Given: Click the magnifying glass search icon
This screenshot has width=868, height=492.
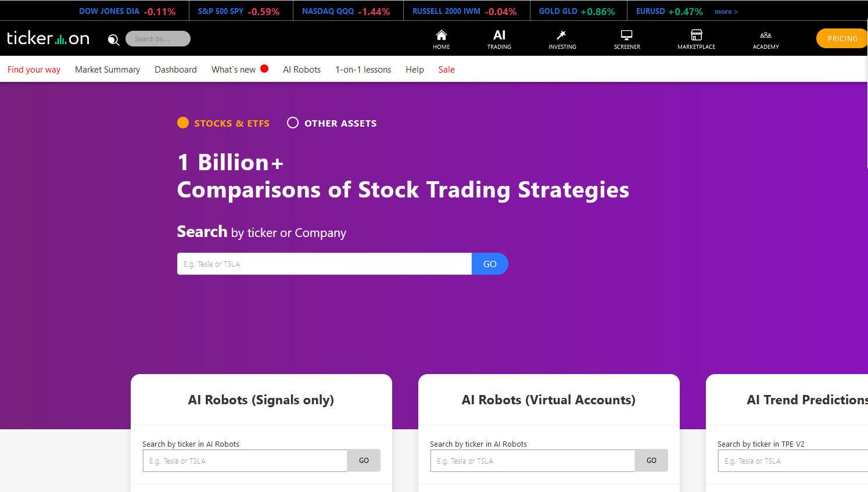Looking at the screenshot, I should click(x=113, y=39).
